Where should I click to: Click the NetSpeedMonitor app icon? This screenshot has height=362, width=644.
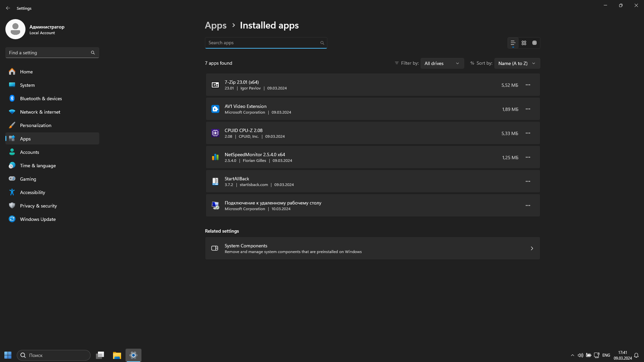tap(215, 158)
